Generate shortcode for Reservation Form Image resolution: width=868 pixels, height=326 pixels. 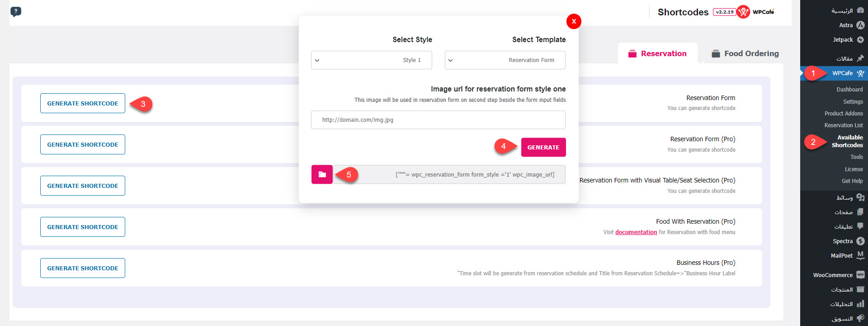point(83,103)
